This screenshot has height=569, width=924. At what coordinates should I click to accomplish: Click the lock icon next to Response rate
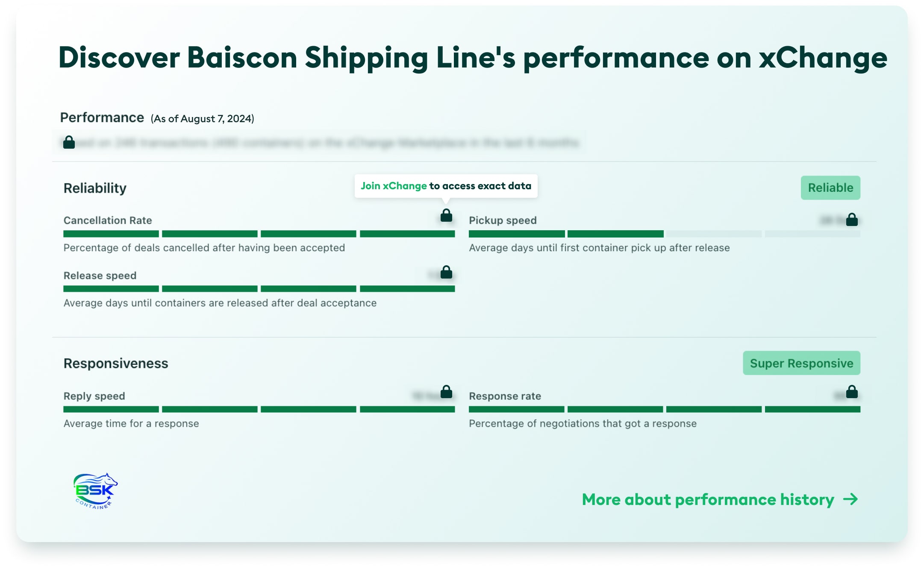[852, 392]
